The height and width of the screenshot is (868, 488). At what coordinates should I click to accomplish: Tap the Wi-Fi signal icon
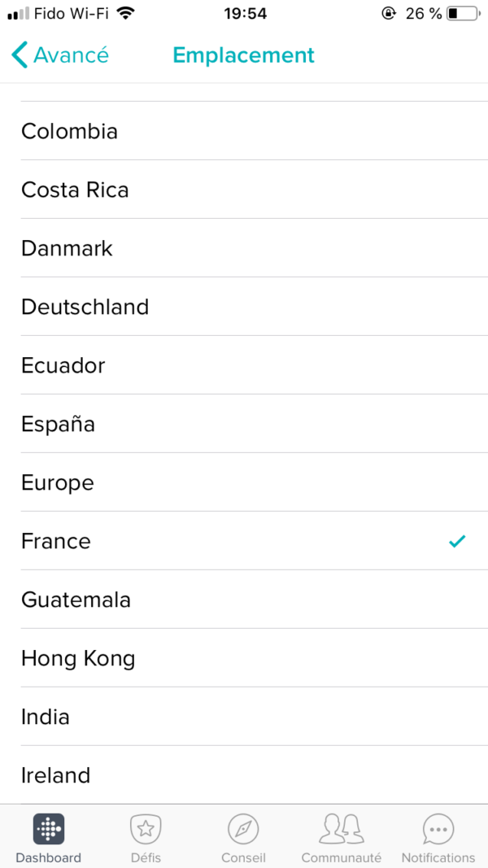coord(125,14)
